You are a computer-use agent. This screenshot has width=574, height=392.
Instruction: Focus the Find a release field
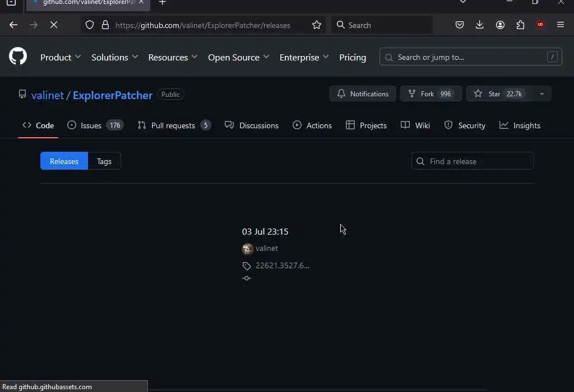coord(472,161)
